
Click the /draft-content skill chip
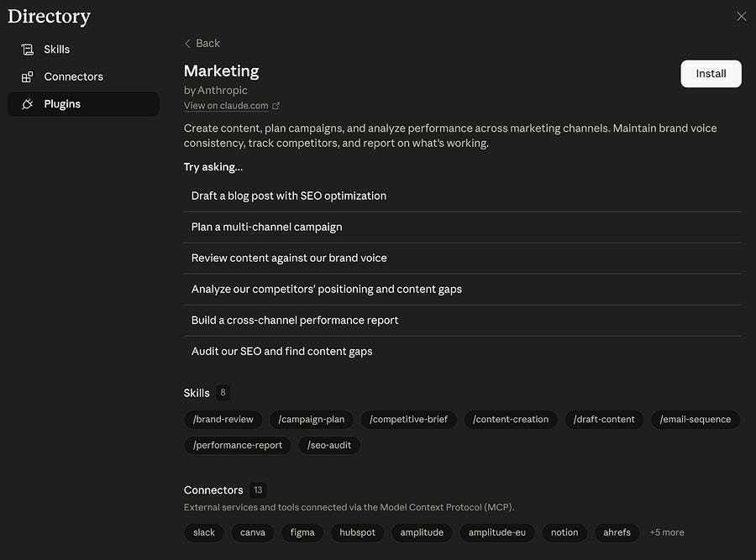[604, 419]
